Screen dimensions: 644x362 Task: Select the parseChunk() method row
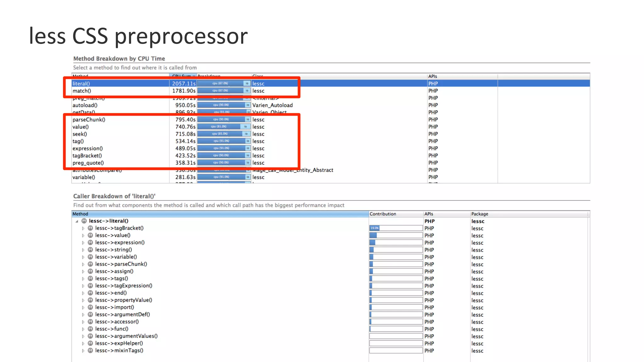click(331, 120)
